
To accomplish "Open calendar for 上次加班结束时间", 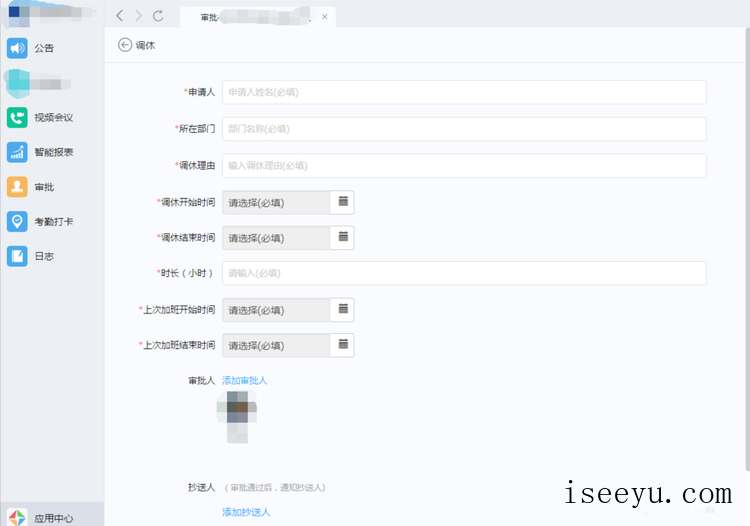I will [343, 345].
